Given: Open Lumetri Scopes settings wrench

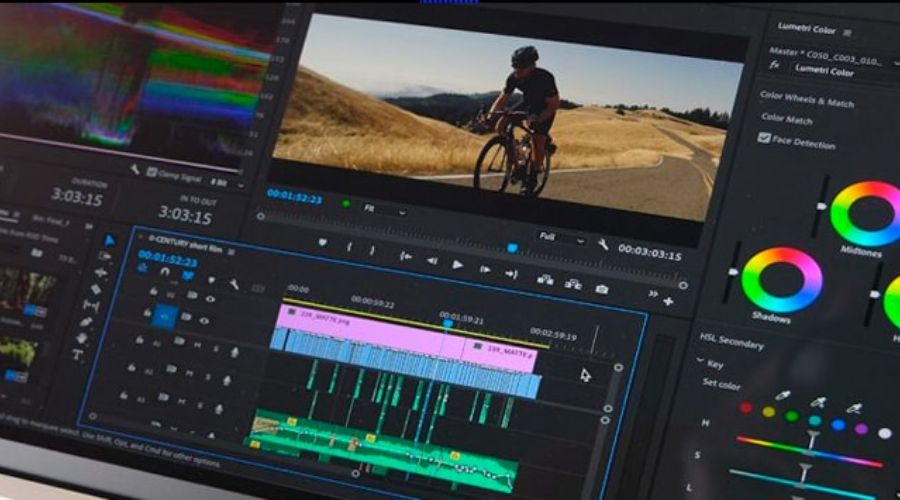Looking at the screenshot, I should pyautogui.click(x=134, y=169).
